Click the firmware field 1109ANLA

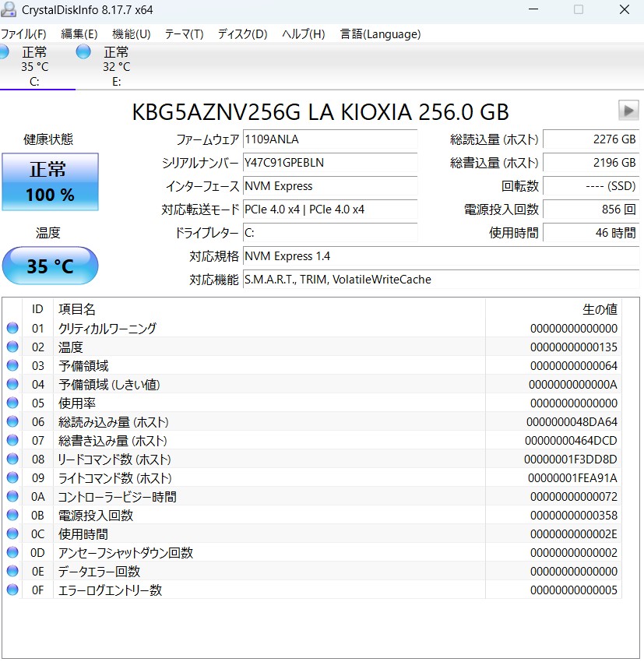[x=330, y=139]
